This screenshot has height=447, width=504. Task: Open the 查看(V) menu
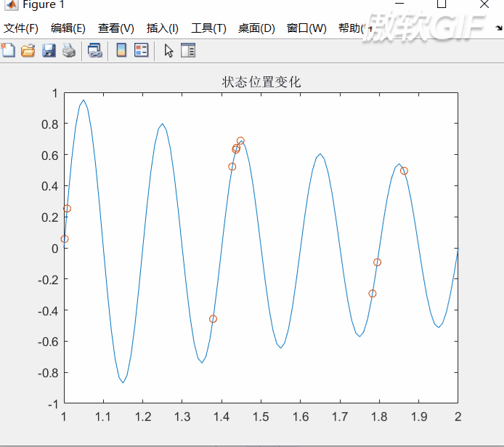coord(116,28)
